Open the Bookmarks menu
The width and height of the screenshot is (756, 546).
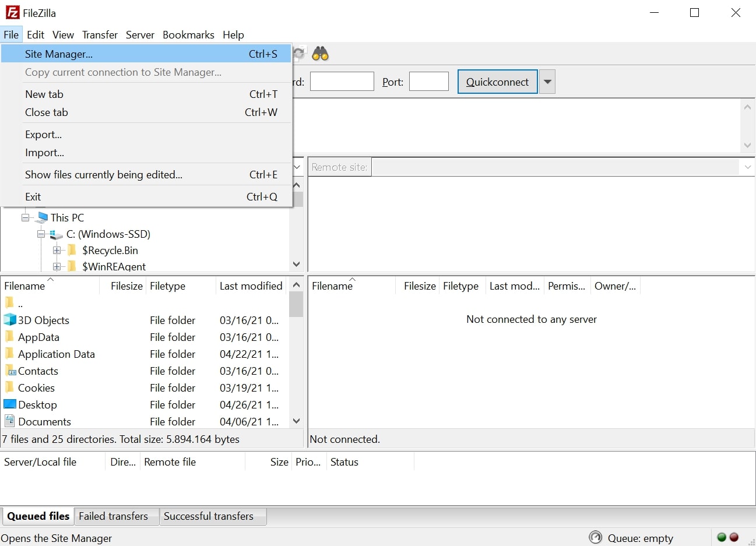click(188, 34)
